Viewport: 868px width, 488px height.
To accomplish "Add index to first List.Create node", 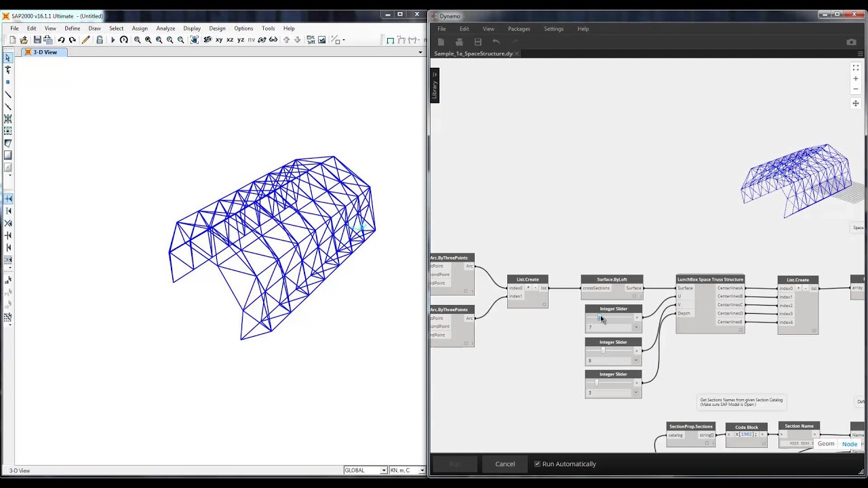I will point(528,288).
